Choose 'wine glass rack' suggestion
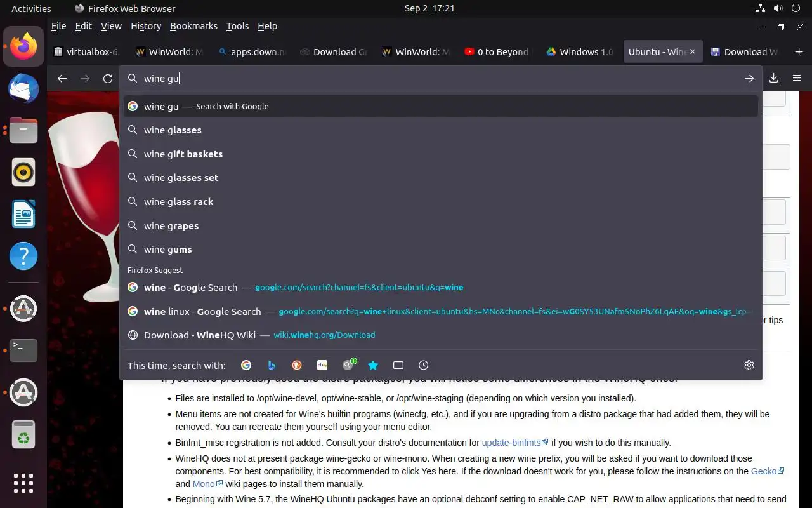Image resolution: width=812 pixels, height=508 pixels. click(441, 202)
